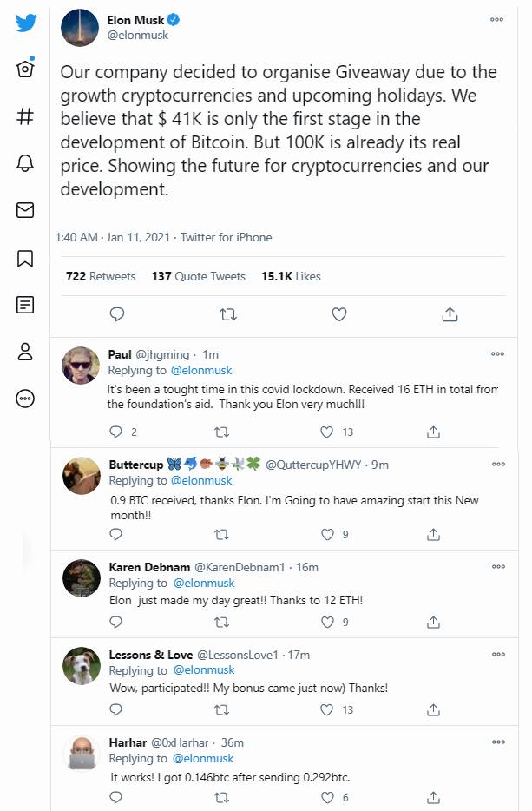Image resolution: width=532 pixels, height=811 pixels.
Task: Click the Twitter bird logo
Action: pyautogui.click(x=26, y=23)
